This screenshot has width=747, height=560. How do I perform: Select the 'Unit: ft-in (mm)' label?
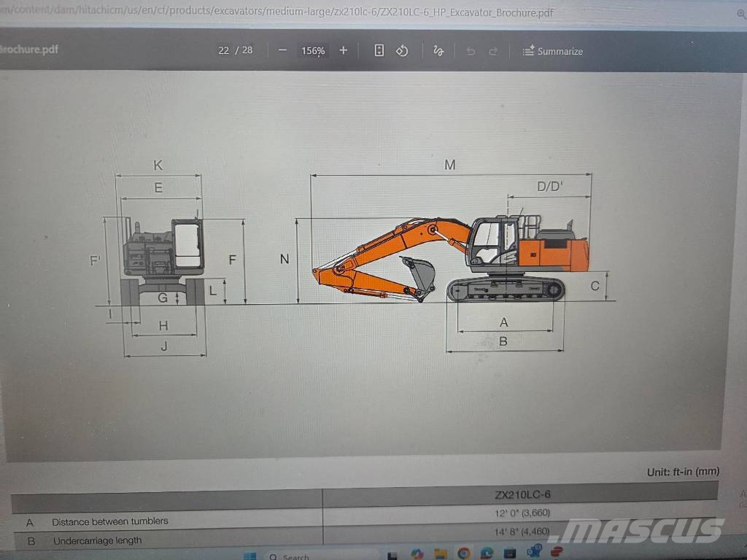[683, 472]
